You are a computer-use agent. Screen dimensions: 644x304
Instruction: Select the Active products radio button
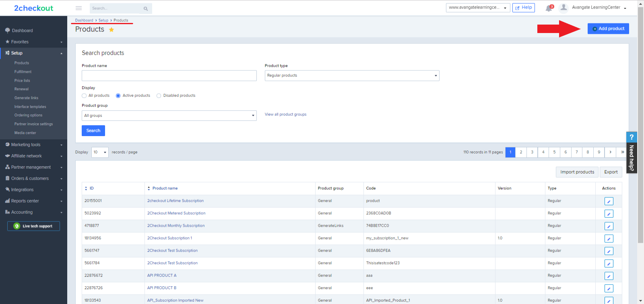pos(118,96)
